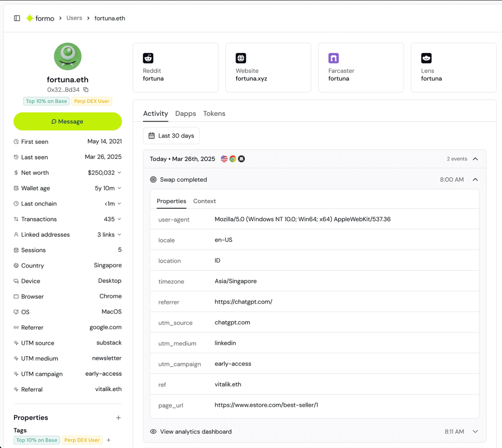Select the purple Farcaster icon
Screen dimensions: 502x448
(x=333, y=58)
